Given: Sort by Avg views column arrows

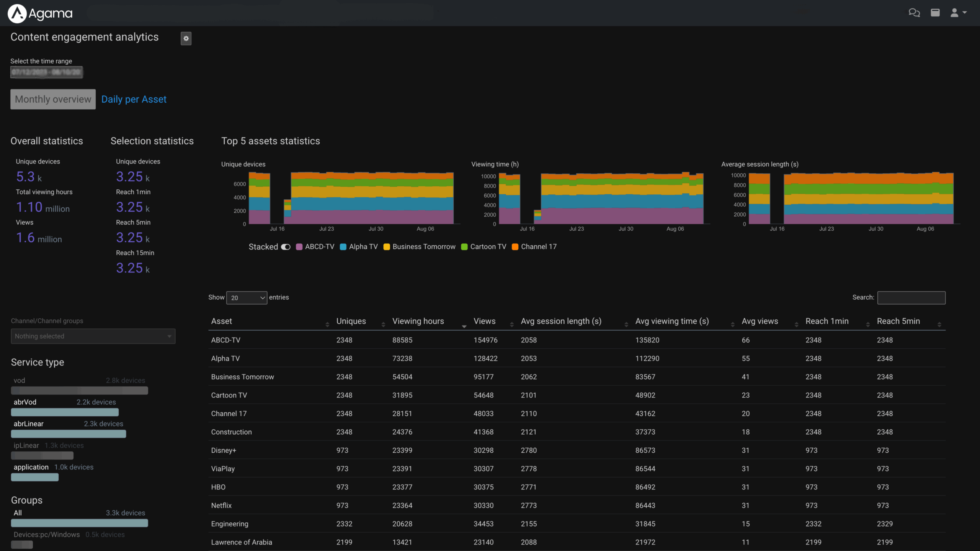Looking at the screenshot, I should pos(796,324).
